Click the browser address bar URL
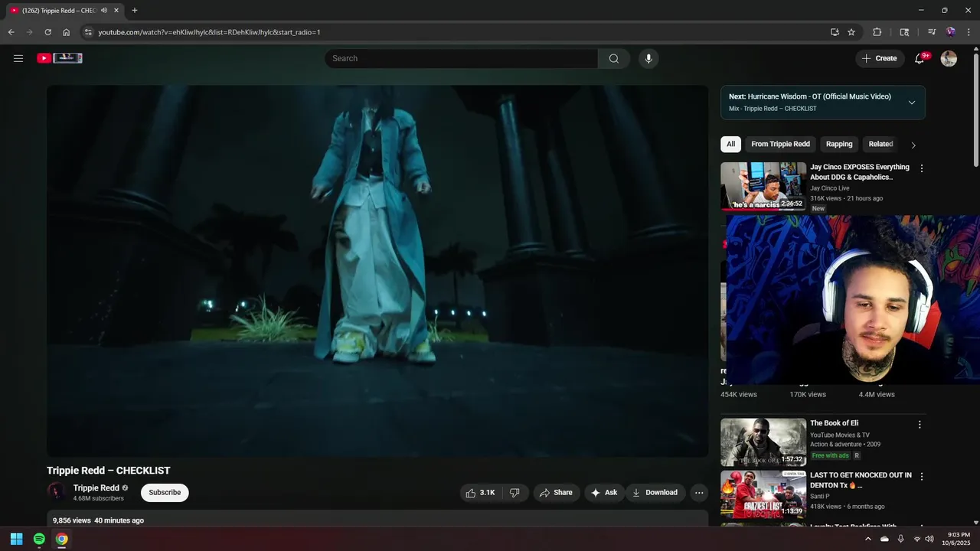The width and height of the screenshot is (980, 551). pos(209,32)
